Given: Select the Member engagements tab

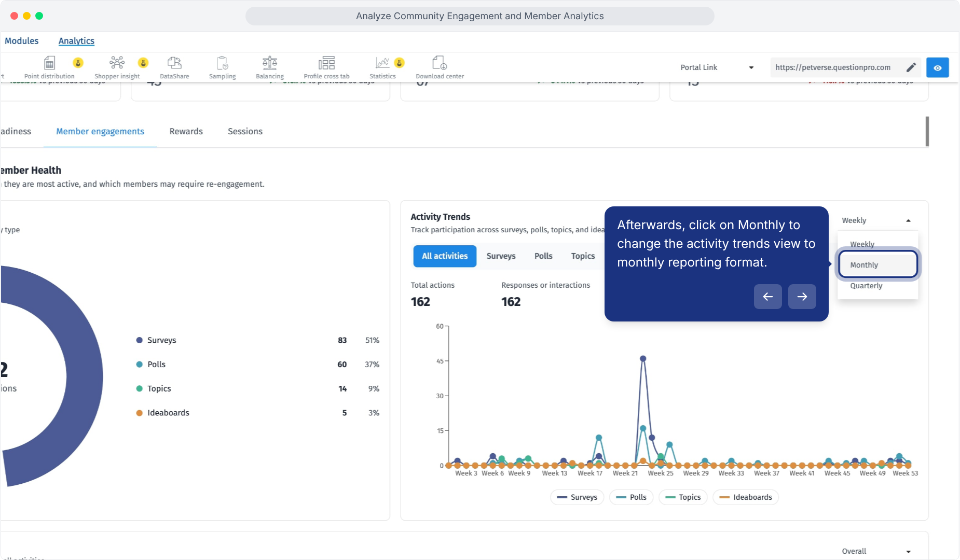Looking at the screenshot, I should [100, 132].
